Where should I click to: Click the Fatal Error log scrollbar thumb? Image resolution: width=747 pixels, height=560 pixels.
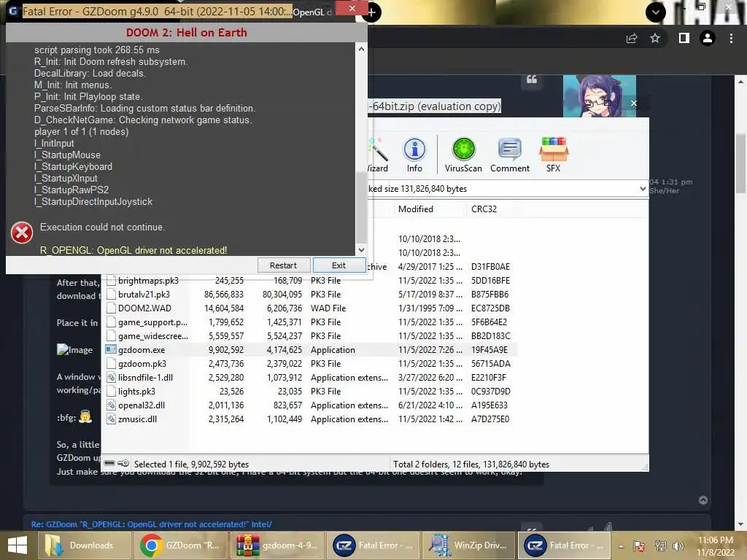[362, 207]
